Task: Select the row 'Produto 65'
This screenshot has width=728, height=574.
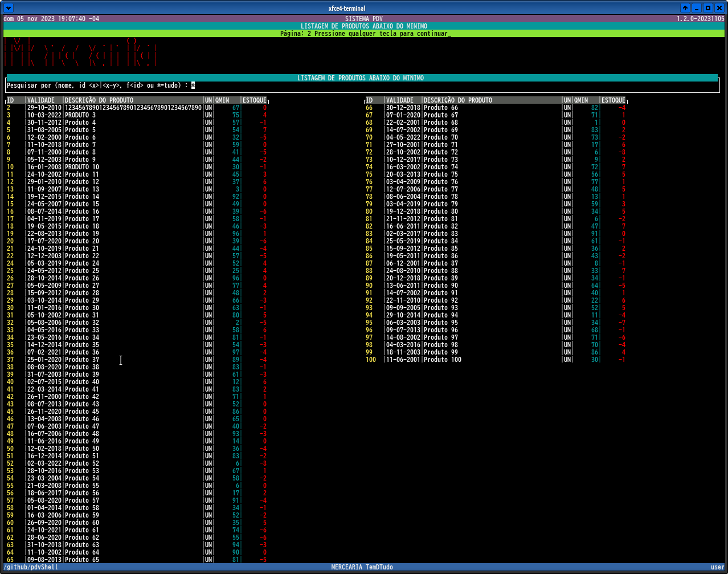Action: point(137,560)
